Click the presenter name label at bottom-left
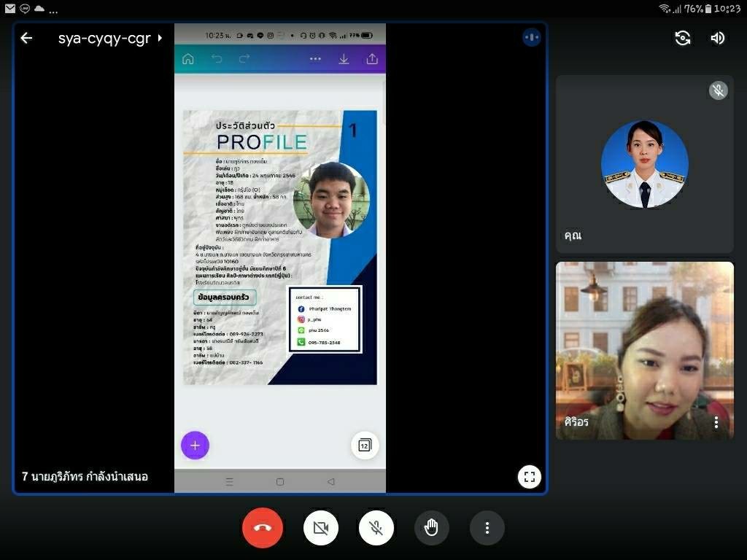This screenshot has height=560, width=747. [x=85, y=477]
